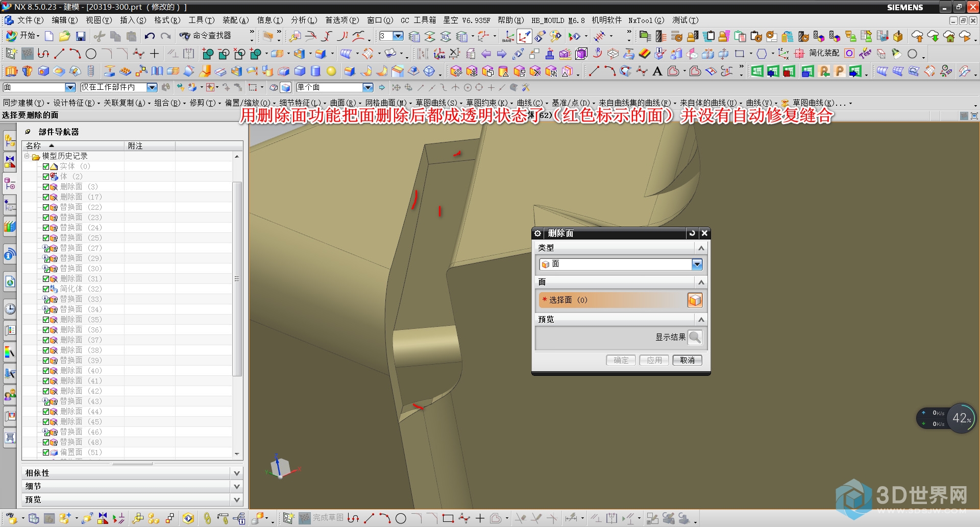Open the 类型 face type dropdown
Image resolution: width=980 pixels, height=527 pixels.
tap(697, 264)
